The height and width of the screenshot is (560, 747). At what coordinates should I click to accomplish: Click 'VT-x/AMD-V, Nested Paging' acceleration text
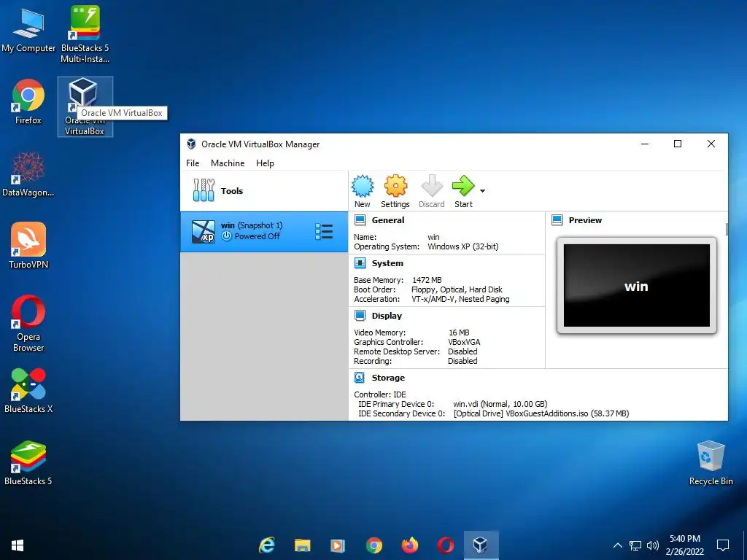tap(460, 298)
